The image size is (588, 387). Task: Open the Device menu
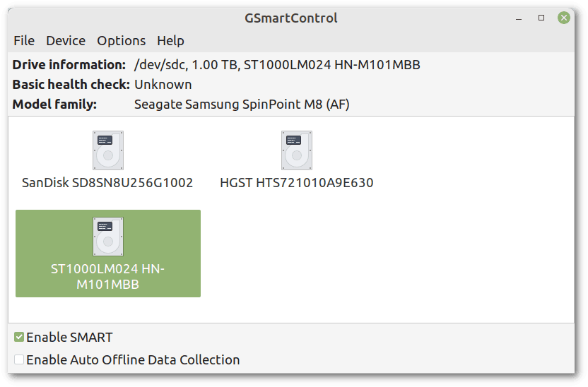(x=66, y=41)
